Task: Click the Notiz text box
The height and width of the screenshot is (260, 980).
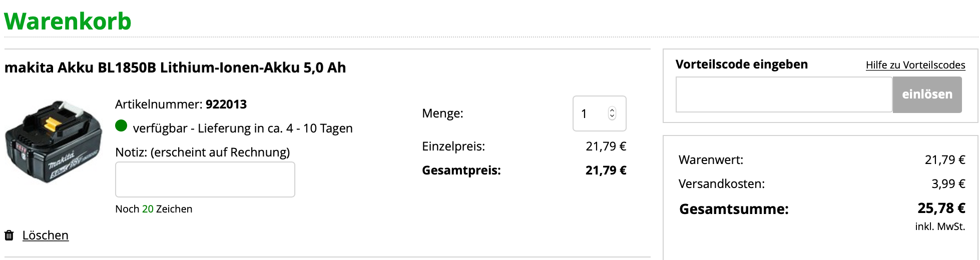Action: click(x=205, y=179)
